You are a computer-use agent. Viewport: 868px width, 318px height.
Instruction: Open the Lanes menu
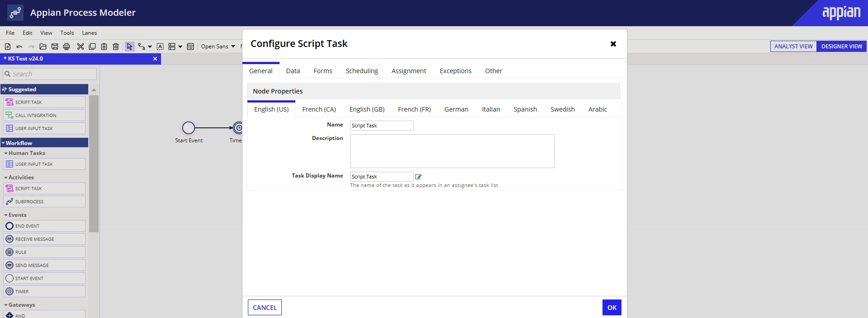click(x=90, y=33)
